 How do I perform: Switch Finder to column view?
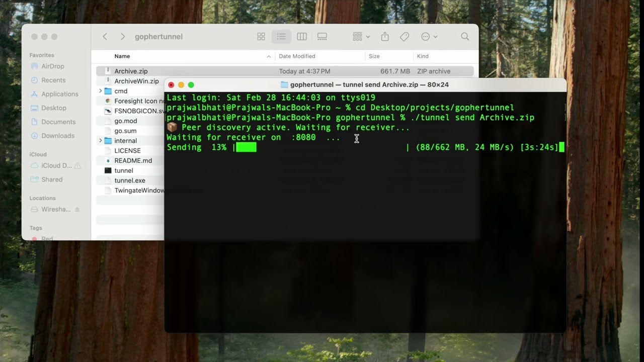302,36
